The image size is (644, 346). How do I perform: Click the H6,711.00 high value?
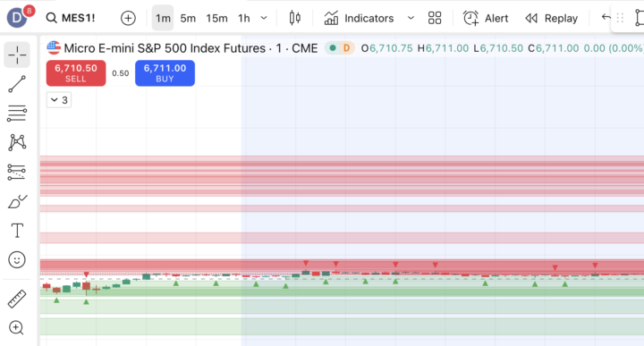tap(443, 48)
